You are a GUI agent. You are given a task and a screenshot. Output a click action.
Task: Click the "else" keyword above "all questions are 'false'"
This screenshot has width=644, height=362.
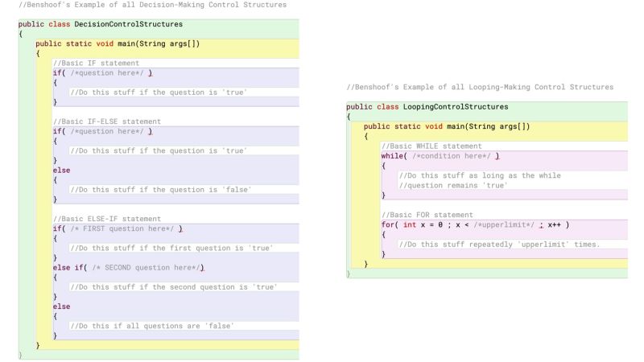(62, 306)
